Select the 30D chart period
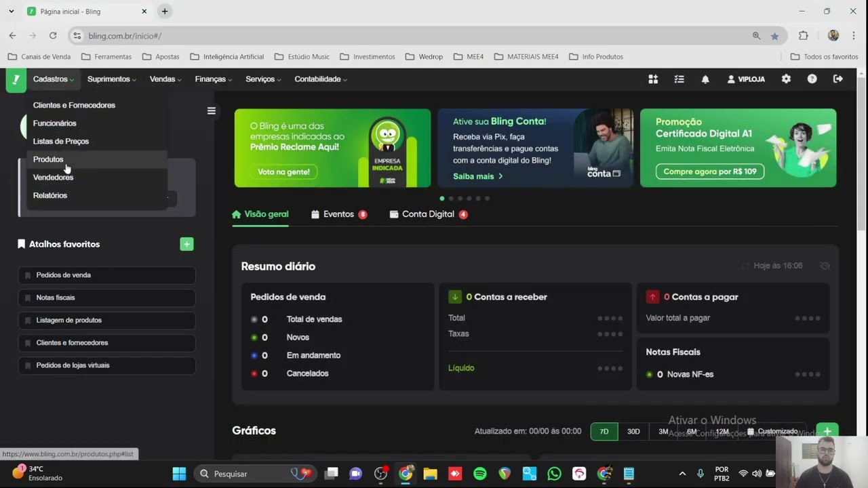The height and width of the screenshot is (488, 868). coord(633,432)
